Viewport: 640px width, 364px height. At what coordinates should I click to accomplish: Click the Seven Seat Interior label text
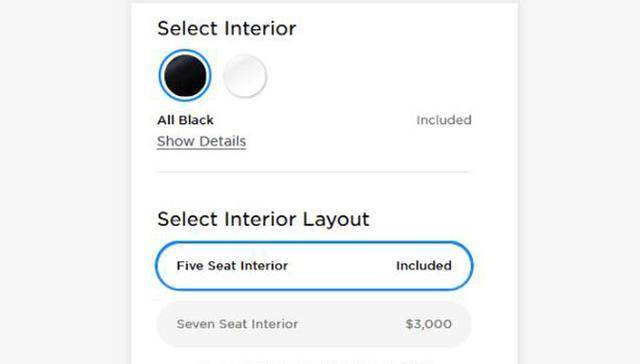(237, 324)
